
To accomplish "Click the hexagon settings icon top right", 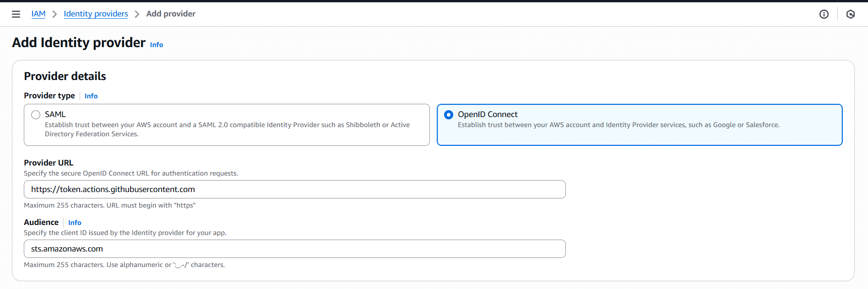I will 850,14.
